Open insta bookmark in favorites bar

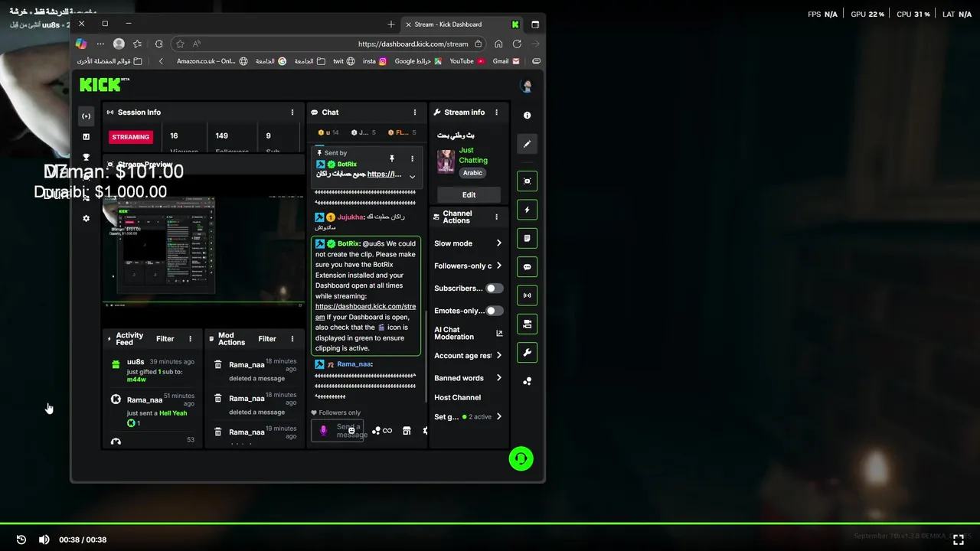(374, 61)
